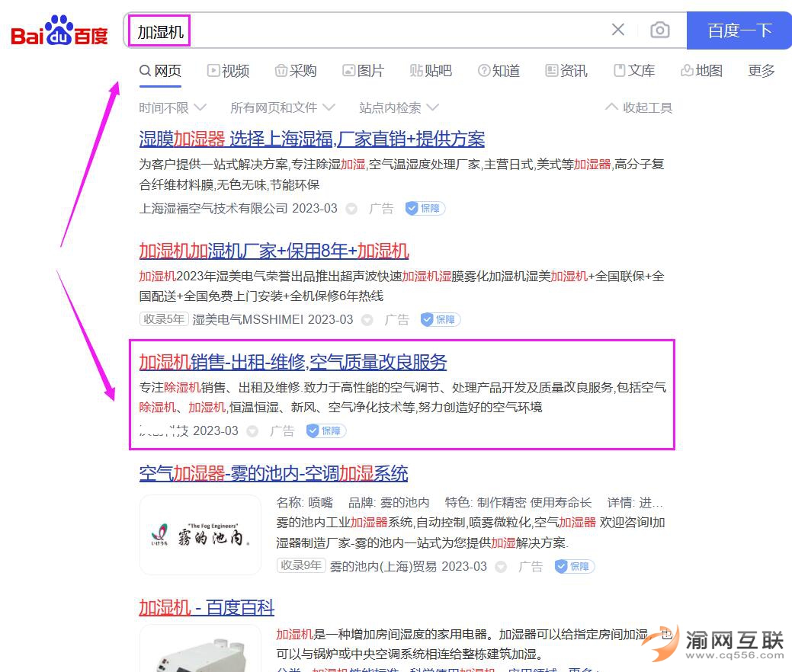Click the camera image search icon
Screen dimensions: 792x672
[659, 30]
